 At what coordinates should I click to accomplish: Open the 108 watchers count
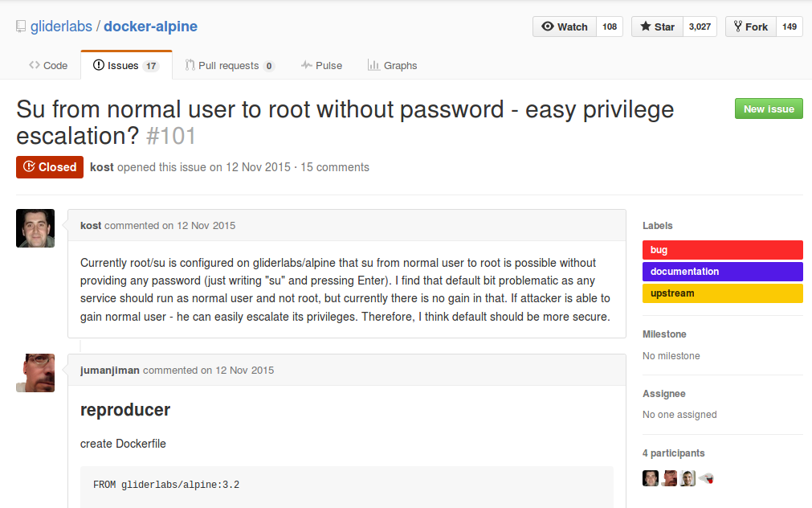pyautogui.click(x=610, y=27)
